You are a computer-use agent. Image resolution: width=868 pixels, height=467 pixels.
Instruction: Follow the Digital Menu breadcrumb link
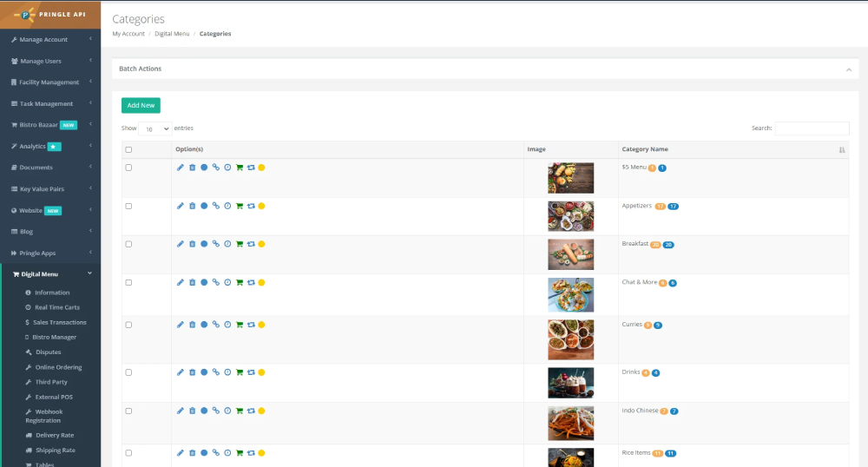point(172,34)
